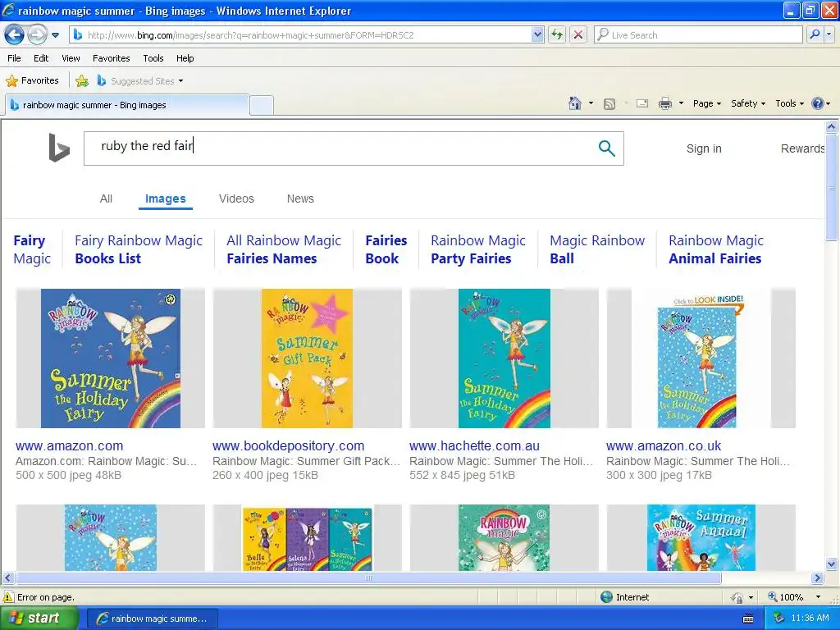Click the Read Mail icon

641,103
